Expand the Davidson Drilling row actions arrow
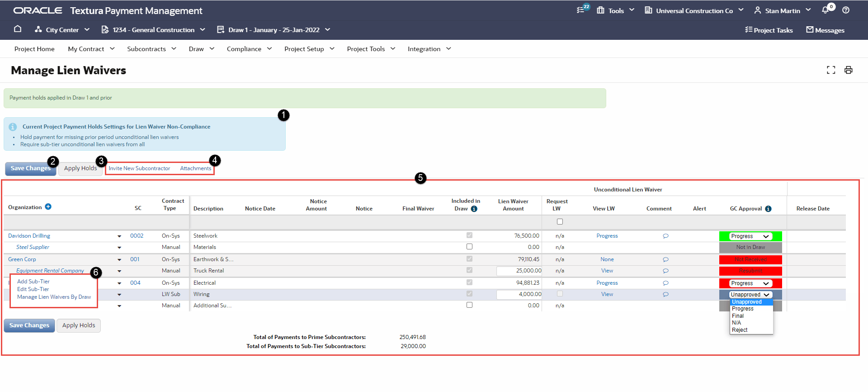This screenshot has width=868, height=392. (119, 236)
